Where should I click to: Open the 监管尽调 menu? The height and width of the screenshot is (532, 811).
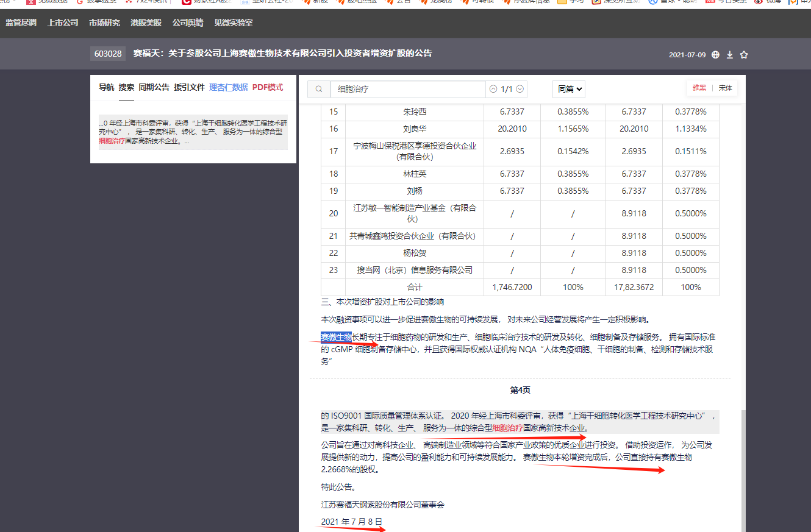tap(21, 23)
